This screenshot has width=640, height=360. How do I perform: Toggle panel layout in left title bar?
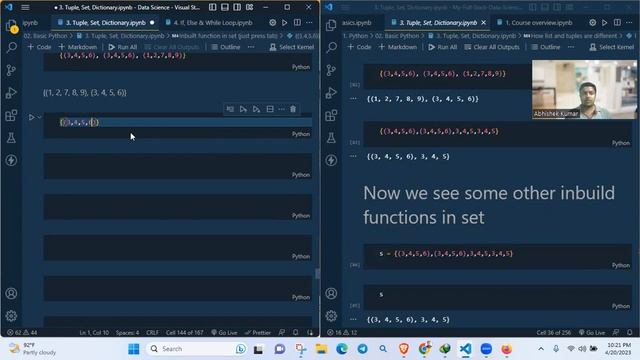(x=225, y=7)
